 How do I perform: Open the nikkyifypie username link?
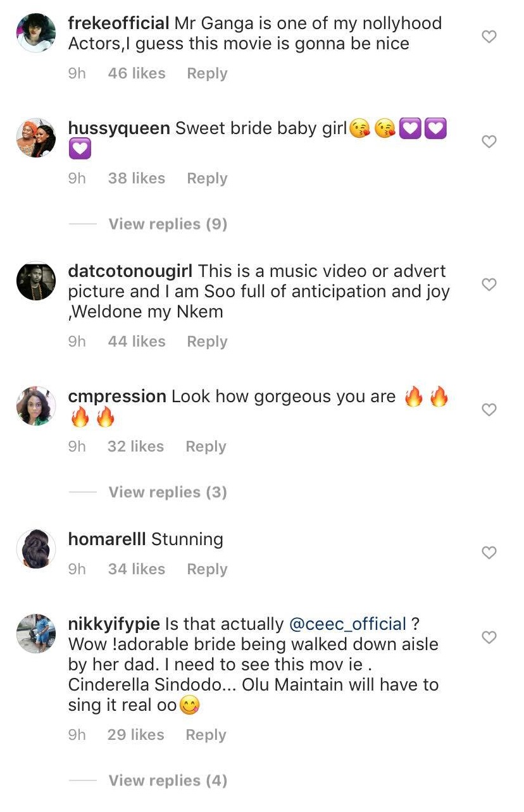[114, 624]
